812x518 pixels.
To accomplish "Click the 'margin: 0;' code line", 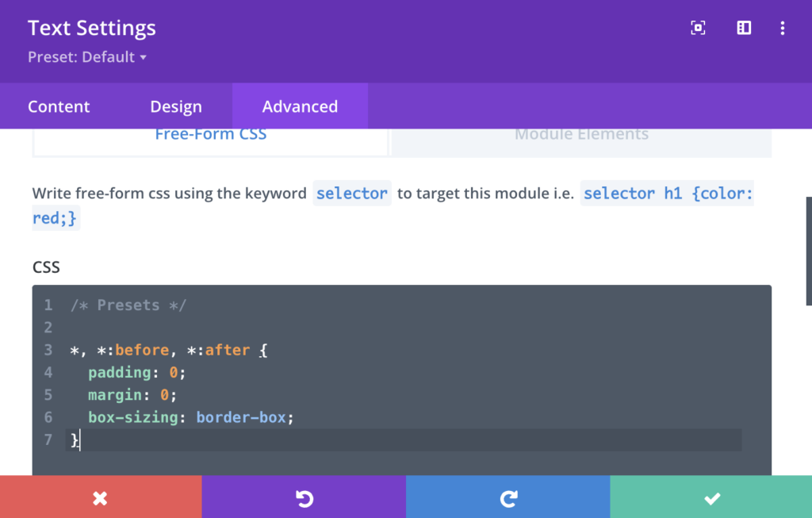I will coord(132,395).
